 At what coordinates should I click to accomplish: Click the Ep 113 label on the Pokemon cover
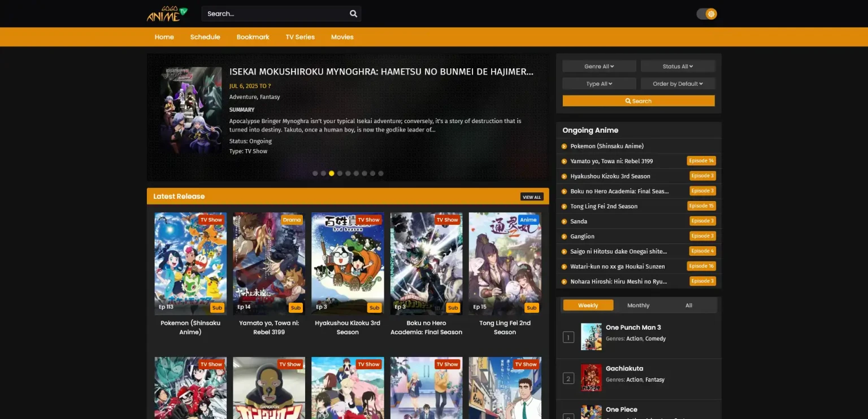(x=166, y=307)
